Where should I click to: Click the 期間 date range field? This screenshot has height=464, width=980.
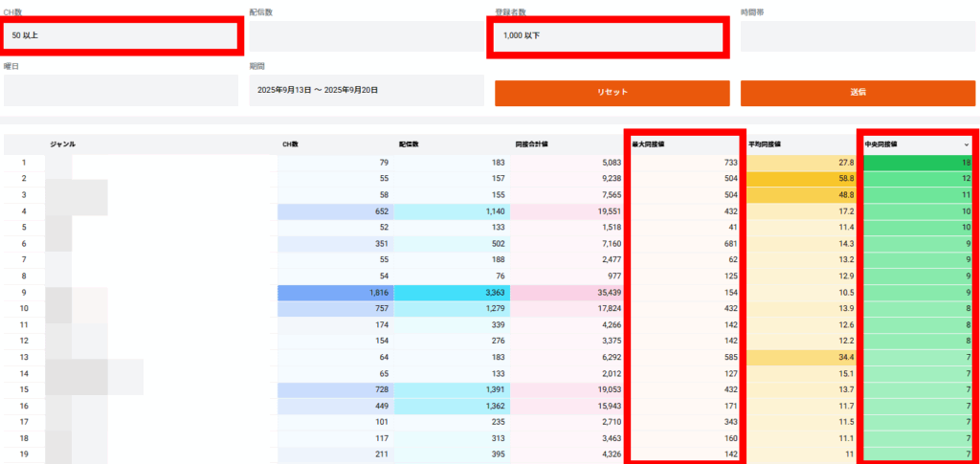(366, 90)
